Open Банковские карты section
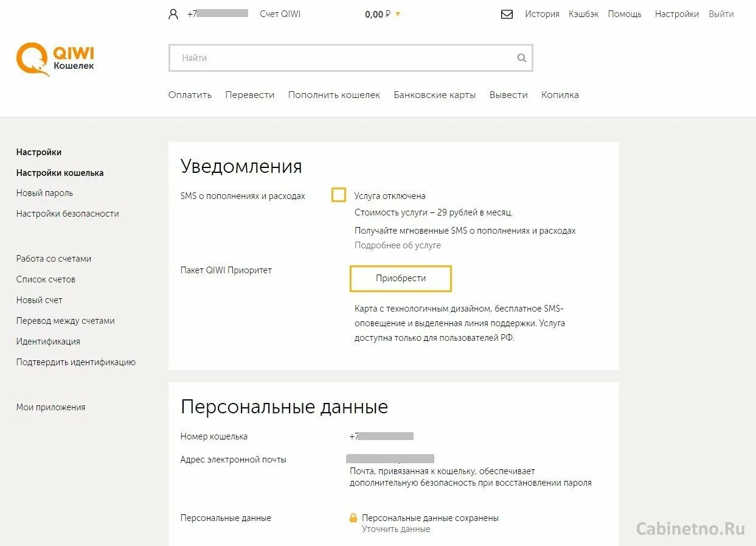This screenshot has height=546, width=756. (435, 95)
